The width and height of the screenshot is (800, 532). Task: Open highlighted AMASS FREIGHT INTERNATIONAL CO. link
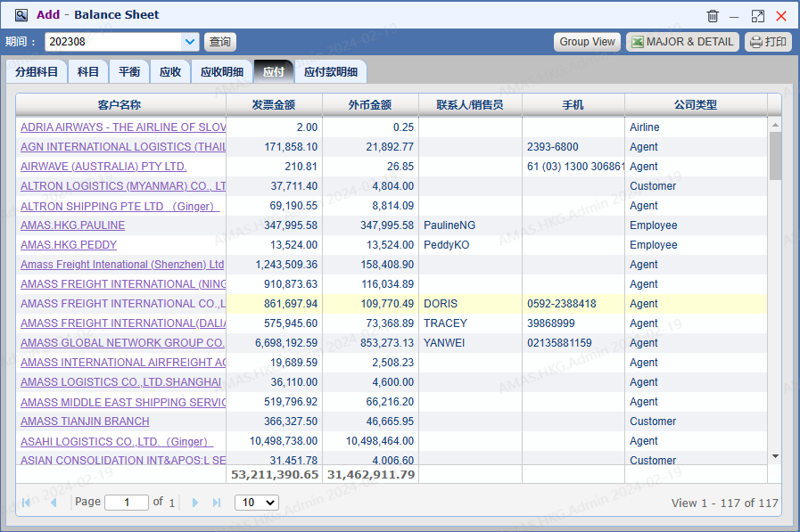(123, 304)
